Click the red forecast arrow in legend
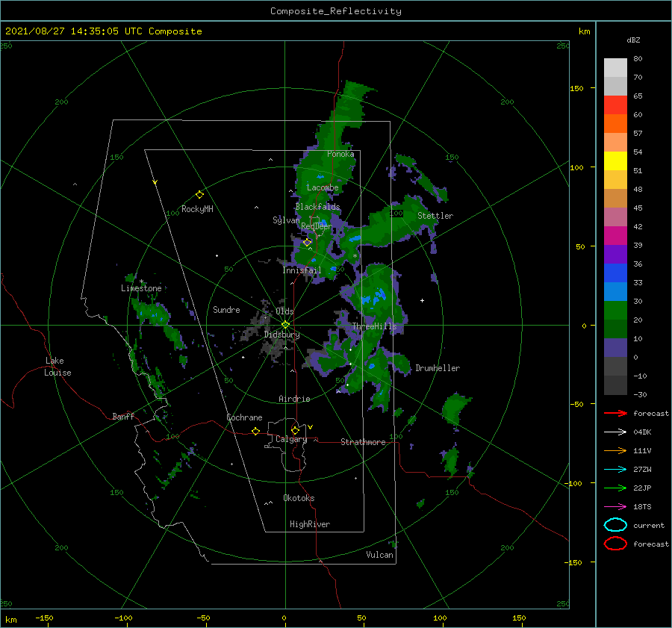The width and height of the screenshot is (672, 628). point(615,413)
